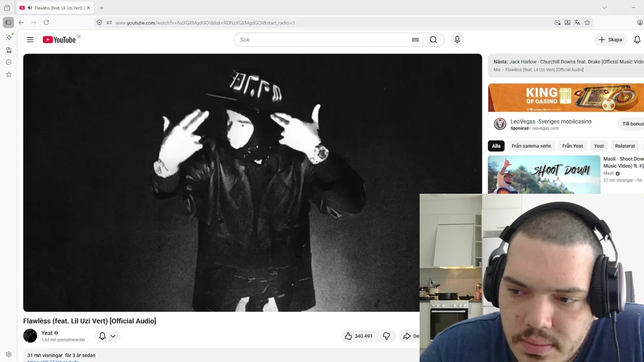
Task: Click Till bonus on LeoVegas ad
Action: (631, 124)
